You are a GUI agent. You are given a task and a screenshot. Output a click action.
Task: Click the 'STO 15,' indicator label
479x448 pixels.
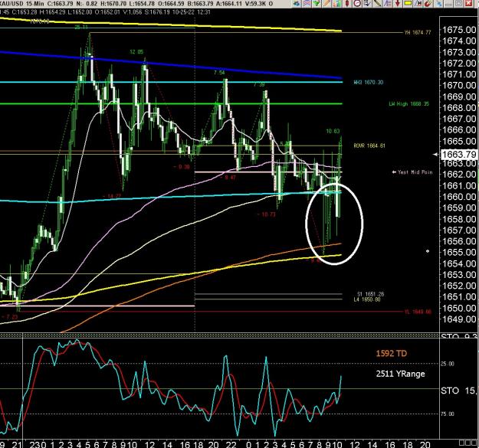coord(459,391)
